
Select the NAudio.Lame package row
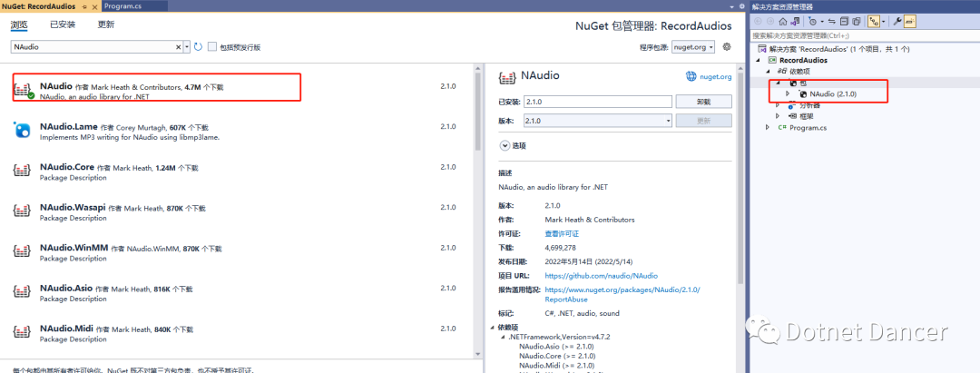pos(236,130)
